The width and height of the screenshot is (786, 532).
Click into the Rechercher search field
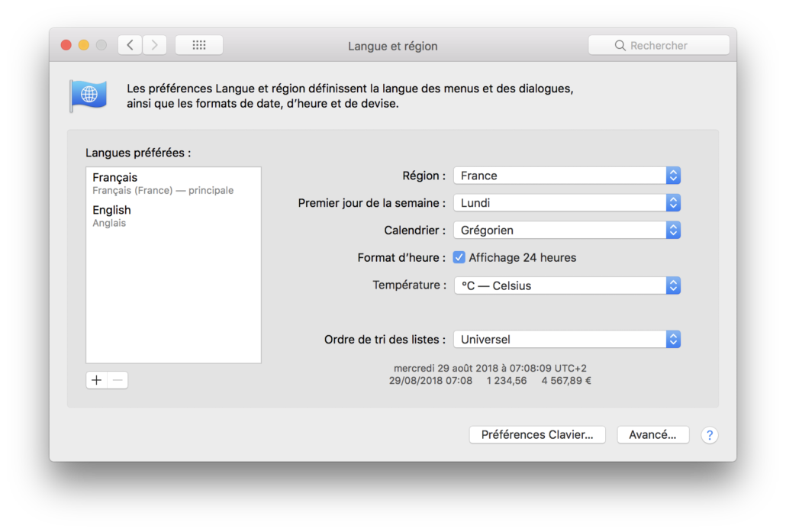668,46
